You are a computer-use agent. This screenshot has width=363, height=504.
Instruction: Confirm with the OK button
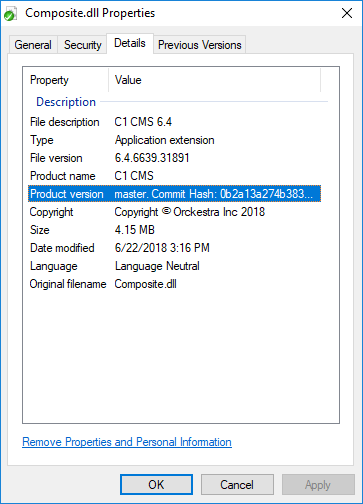pos(156,485)
